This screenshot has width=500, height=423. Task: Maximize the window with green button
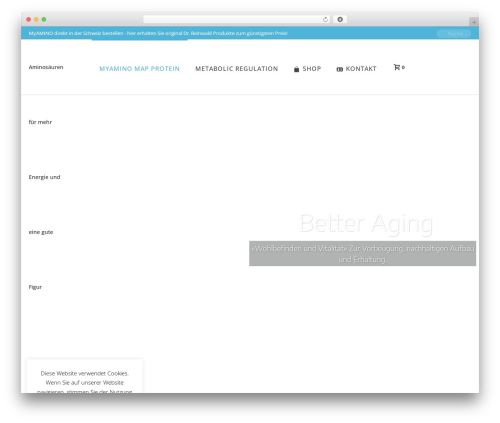click(x=44, y=19)
